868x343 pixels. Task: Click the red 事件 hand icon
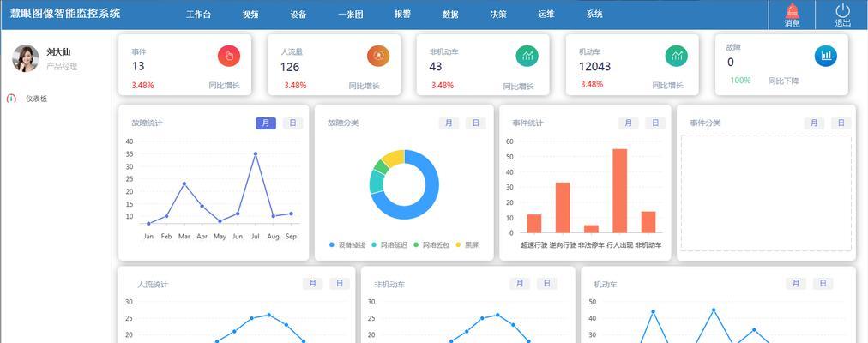pos(229,56)
